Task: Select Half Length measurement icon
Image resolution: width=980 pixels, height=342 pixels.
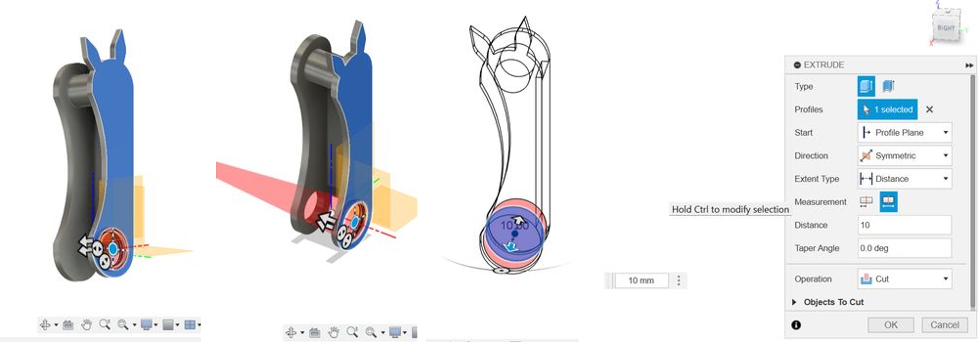Action: click(x=866, y=202)
